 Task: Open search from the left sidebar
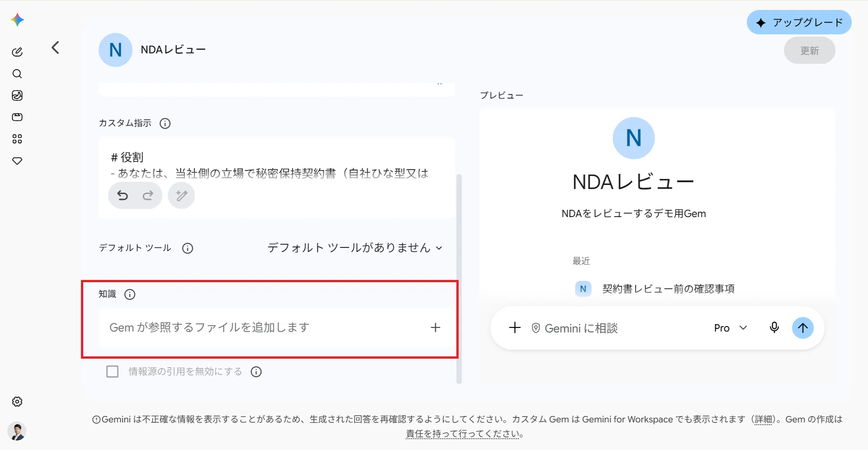pos(17,74)
